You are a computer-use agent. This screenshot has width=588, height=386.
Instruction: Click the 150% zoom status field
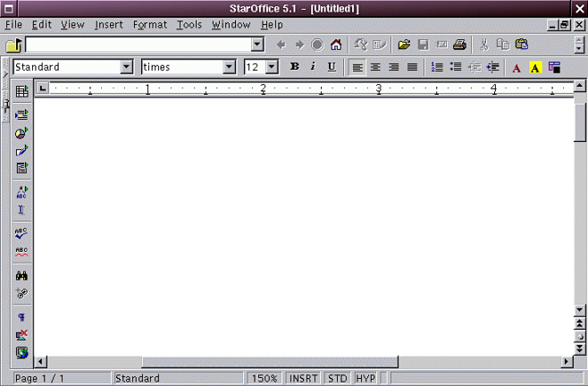[264, 378]
